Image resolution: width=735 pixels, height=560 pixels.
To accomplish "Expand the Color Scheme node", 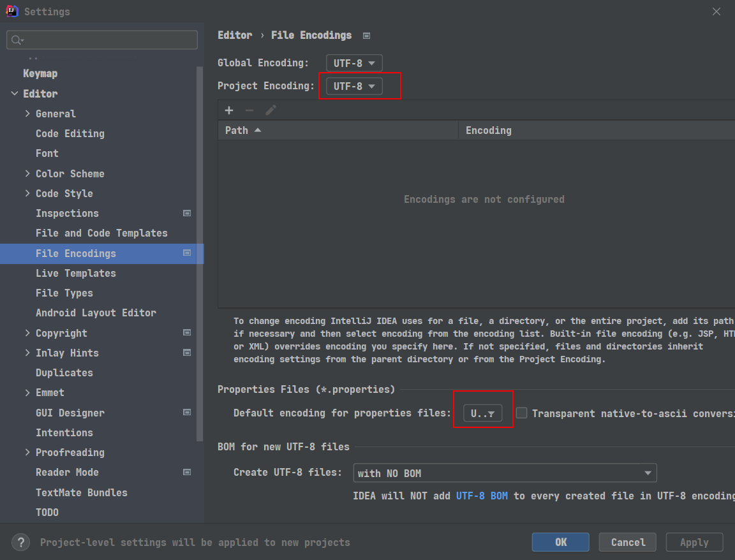I will (x=27, y=174).
